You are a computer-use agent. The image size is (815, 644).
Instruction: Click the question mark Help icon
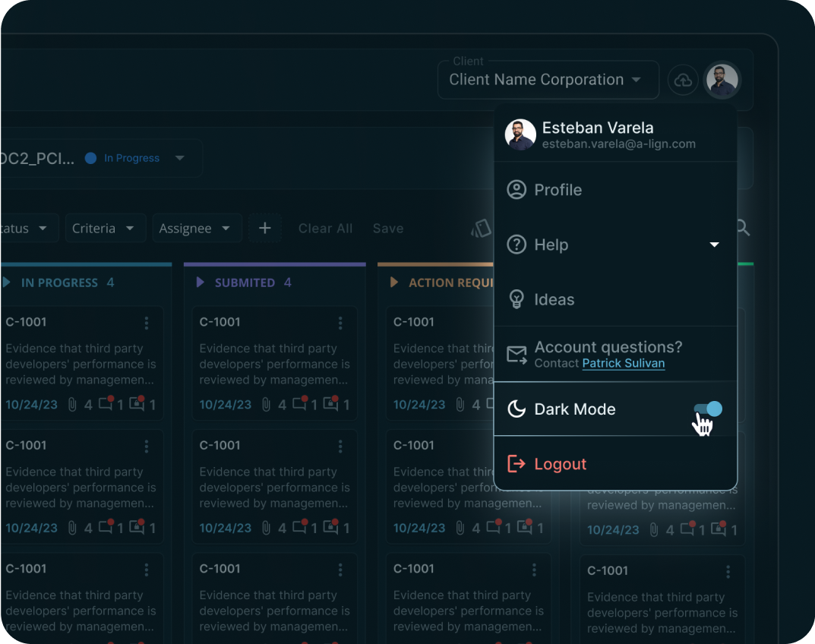pyautogui.click(x=516, y=245)
